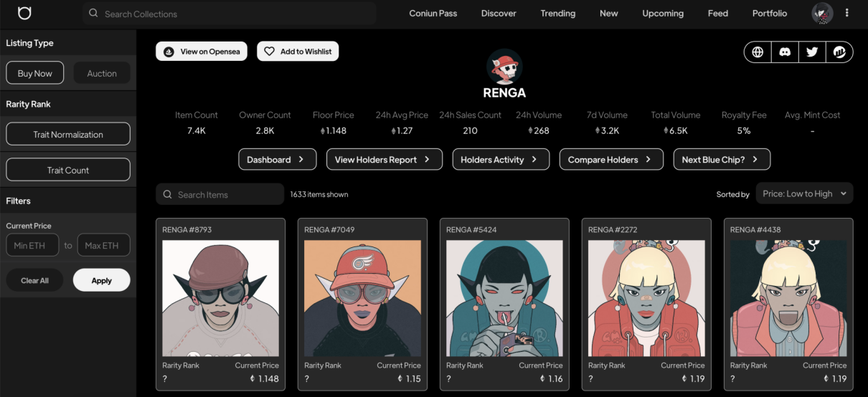Click the Royalty Fee value 5%
This screenshot has width=868, height=397.
pyautogui.click(x=744, y=130)
